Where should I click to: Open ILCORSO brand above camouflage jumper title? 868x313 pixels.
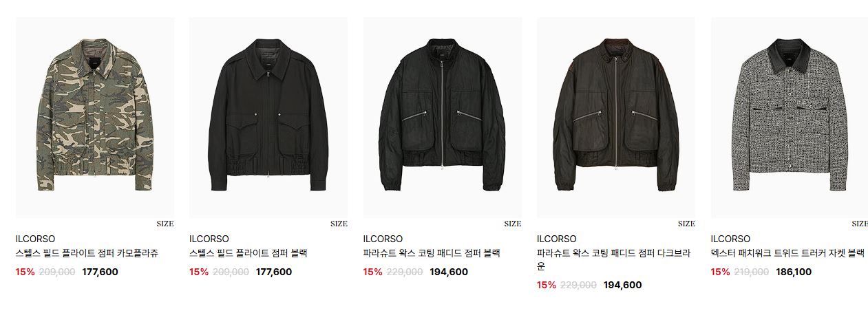[x=35, y=239]
